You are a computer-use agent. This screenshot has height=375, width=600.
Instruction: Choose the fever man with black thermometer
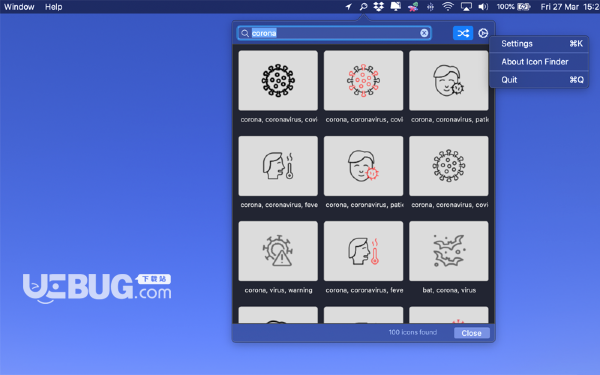(278, 166)
